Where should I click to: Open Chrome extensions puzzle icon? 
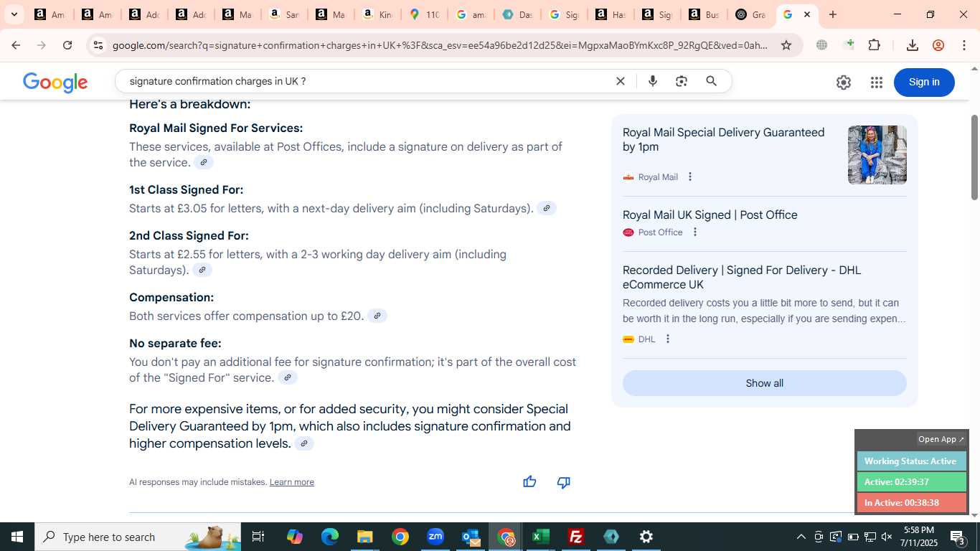point(874,45)
